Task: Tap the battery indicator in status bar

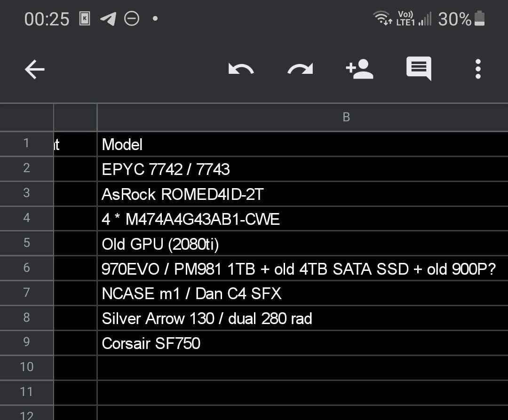Action: pos(479,18)
